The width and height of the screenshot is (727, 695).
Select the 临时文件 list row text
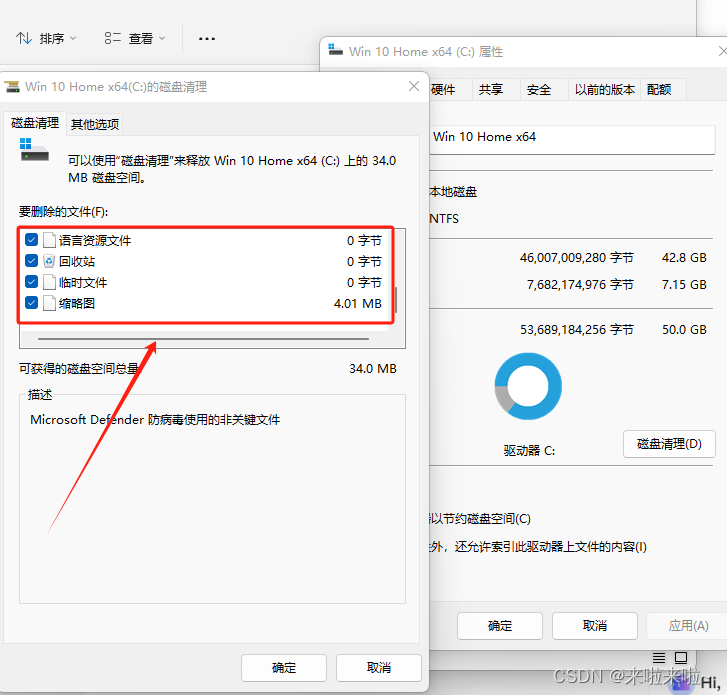tap(83, 282)
